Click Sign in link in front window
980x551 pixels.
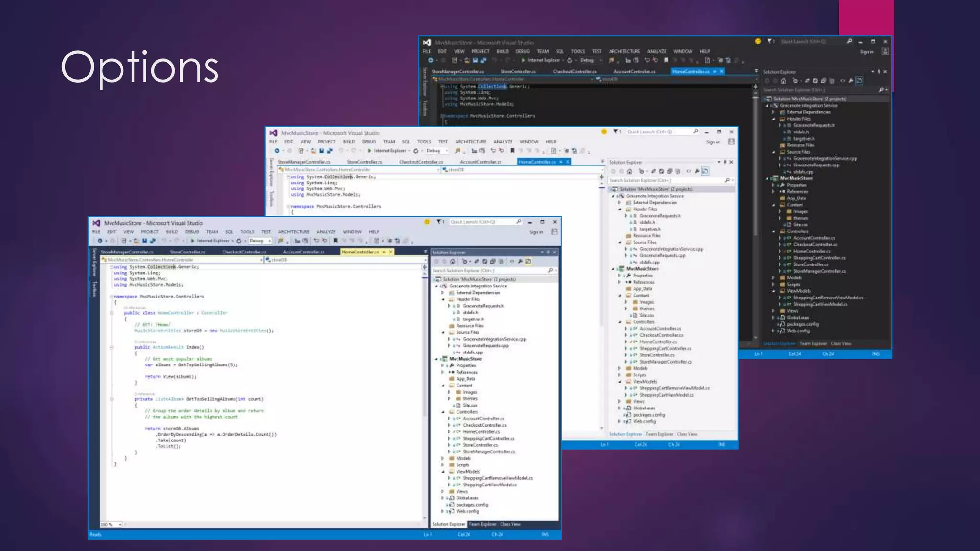click(536, 232)
